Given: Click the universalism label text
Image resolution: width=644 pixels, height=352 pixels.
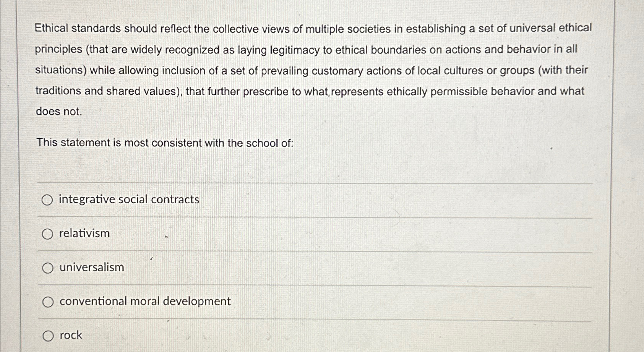Looking at the screenshot, I should (x=91, y=268).
